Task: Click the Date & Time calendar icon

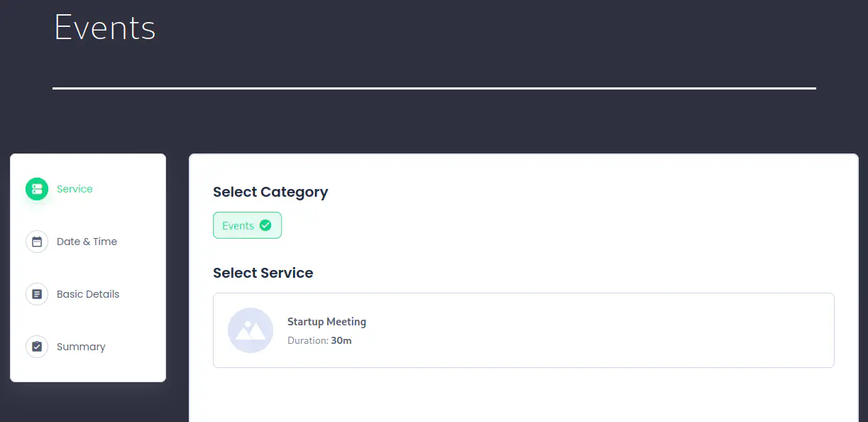Action: (37, 242)
